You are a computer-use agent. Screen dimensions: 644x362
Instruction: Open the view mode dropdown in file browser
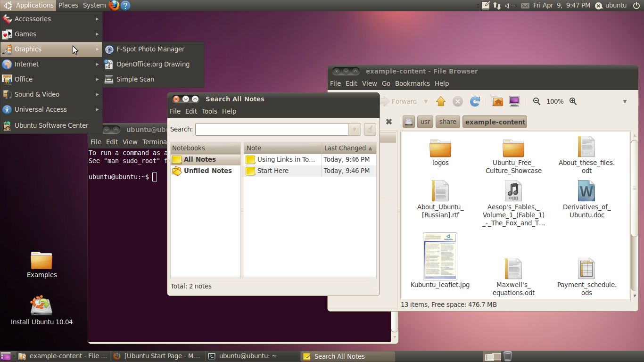[x=625, y=101]
